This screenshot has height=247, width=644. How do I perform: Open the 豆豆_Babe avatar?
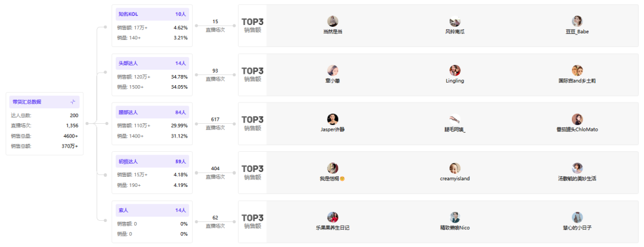pyautogui.click(x=577, y=21)
